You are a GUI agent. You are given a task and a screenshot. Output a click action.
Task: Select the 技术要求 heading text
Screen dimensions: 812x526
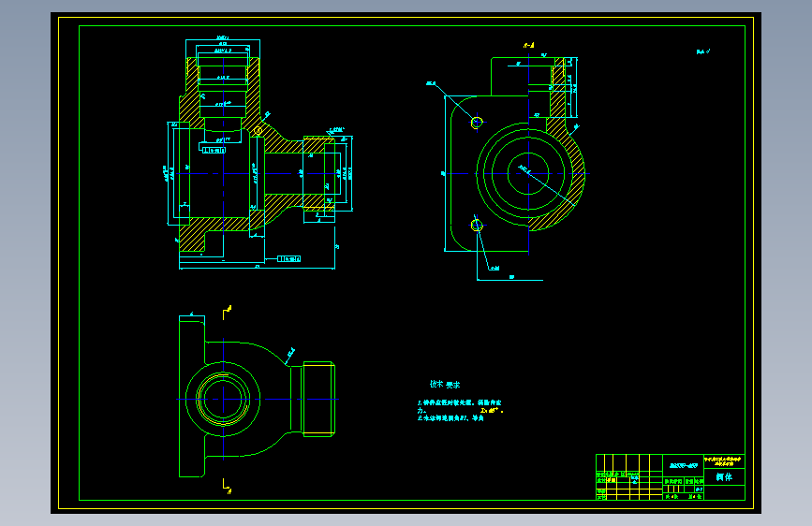(444, 384)
